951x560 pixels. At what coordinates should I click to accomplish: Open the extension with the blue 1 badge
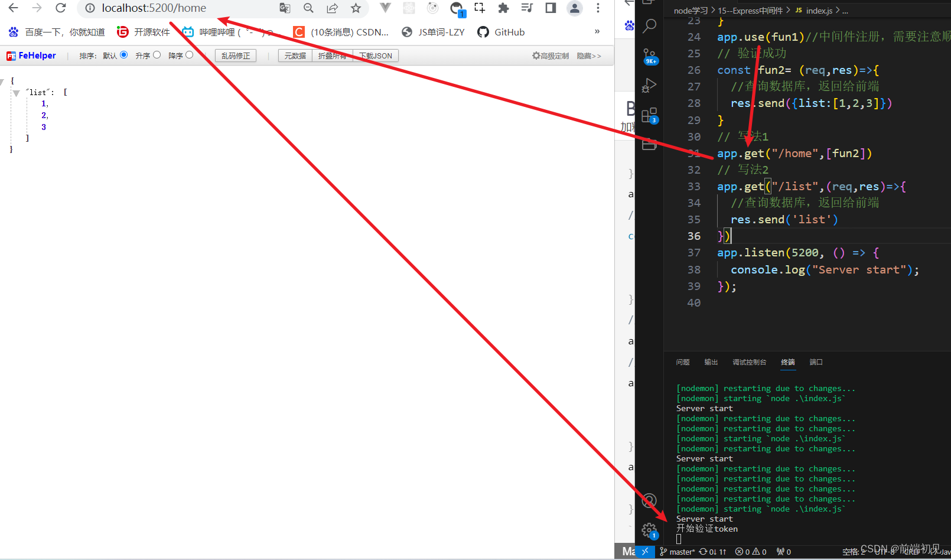tap(457, 9)
